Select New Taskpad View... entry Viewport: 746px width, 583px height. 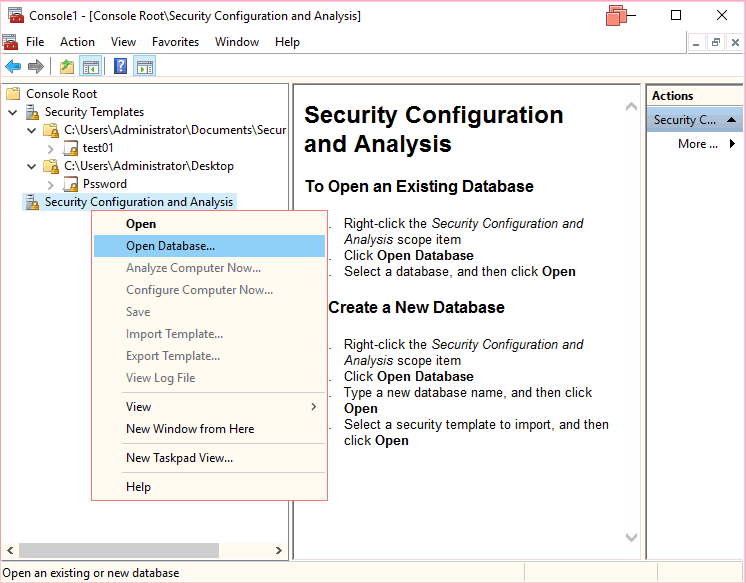point(209,458)
